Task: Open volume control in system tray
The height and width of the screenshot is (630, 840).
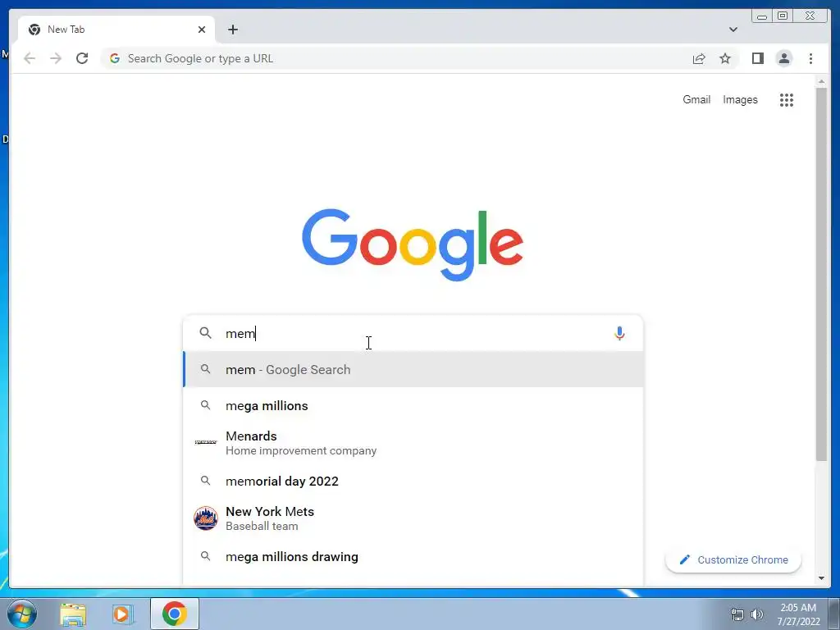Action: click(756, 614)
